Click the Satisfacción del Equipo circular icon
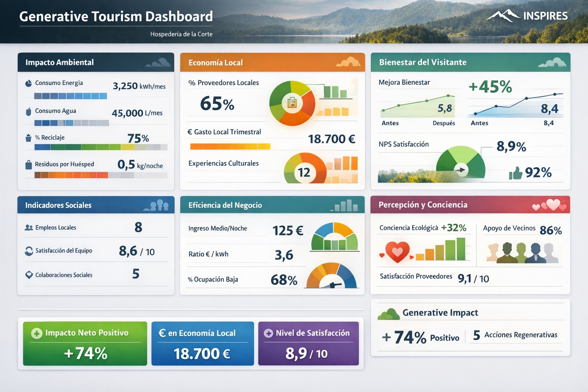The width and height of the screenshot is (588, 392). 29,251
